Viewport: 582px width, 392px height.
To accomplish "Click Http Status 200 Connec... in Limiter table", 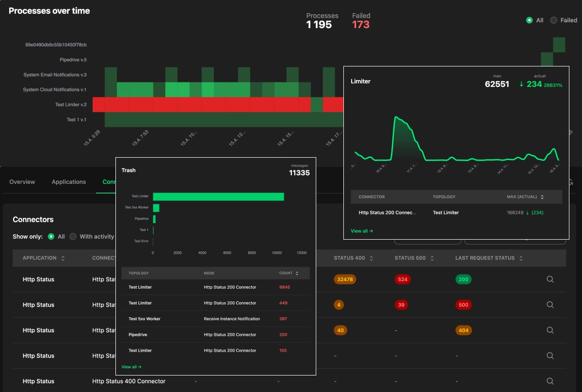I will click(x=388, y=212).
